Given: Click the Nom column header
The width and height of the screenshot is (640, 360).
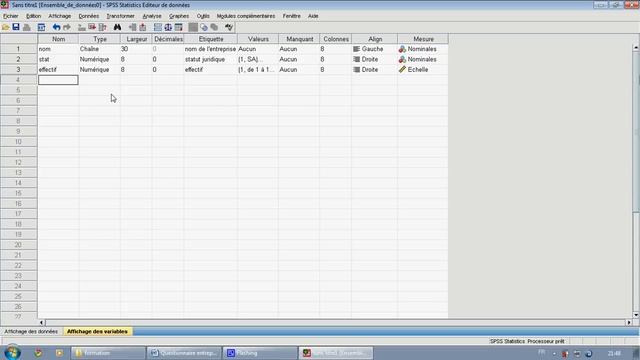Looking at the screenshot, I should [58, 39].
